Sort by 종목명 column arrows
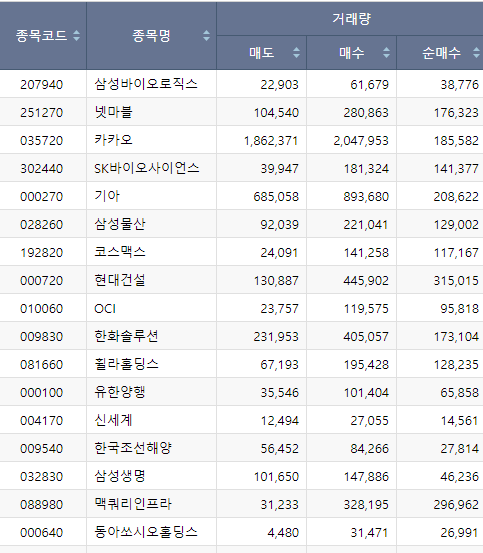 (x=207, y=35)
